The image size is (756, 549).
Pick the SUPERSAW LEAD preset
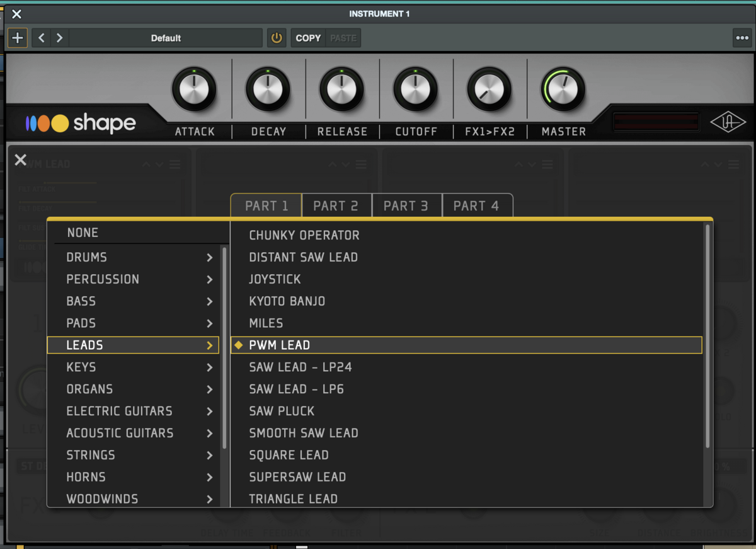point(466,477)
